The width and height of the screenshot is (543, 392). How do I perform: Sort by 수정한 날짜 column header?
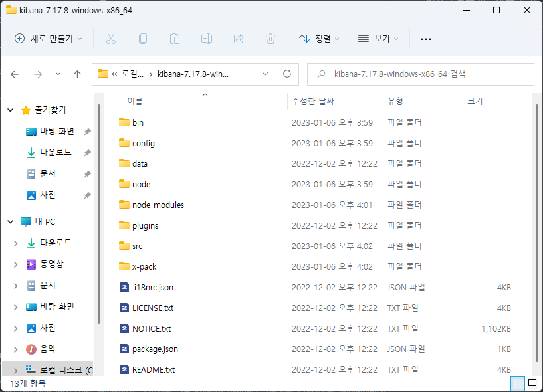click(313, 101)
